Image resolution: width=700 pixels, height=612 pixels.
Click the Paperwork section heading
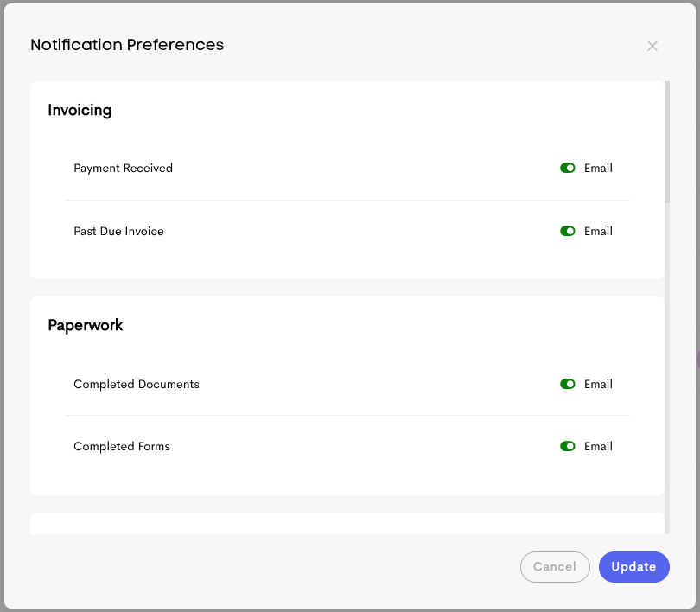click(x=86, y=325)
